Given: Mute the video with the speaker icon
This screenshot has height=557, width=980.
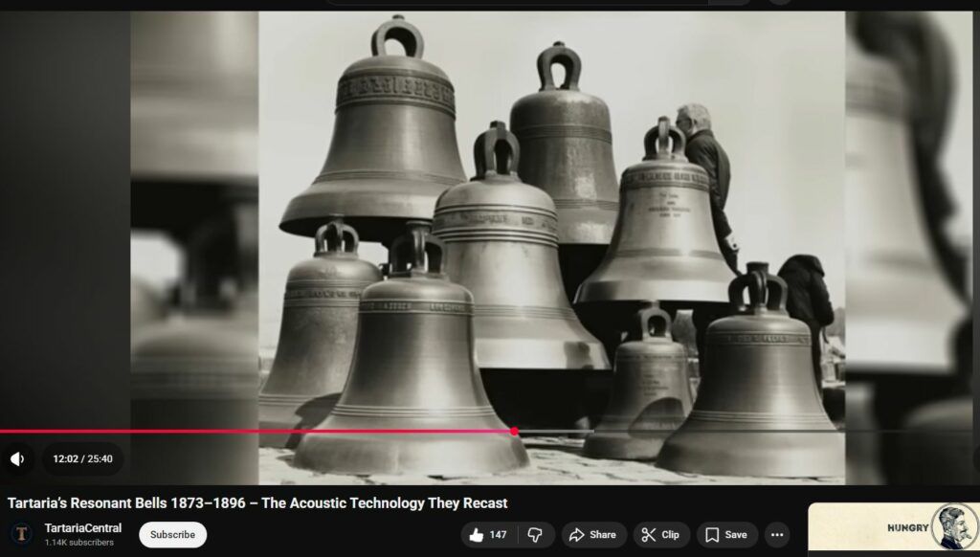Looking at the screenshot, I should tap(17, 459).
